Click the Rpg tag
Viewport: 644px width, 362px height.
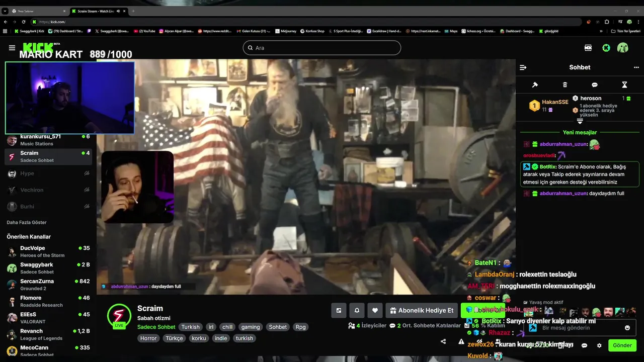[300, 327]
